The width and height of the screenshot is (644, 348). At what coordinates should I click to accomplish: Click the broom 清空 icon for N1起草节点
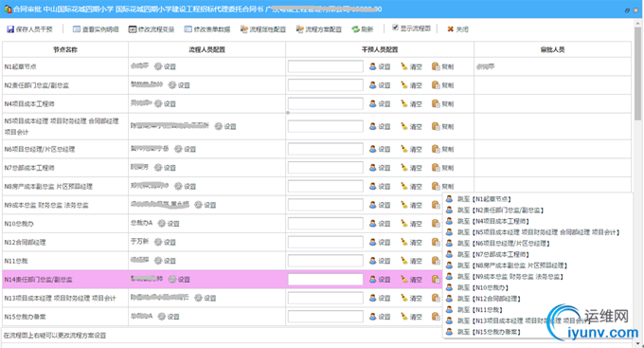pos(404,66)
